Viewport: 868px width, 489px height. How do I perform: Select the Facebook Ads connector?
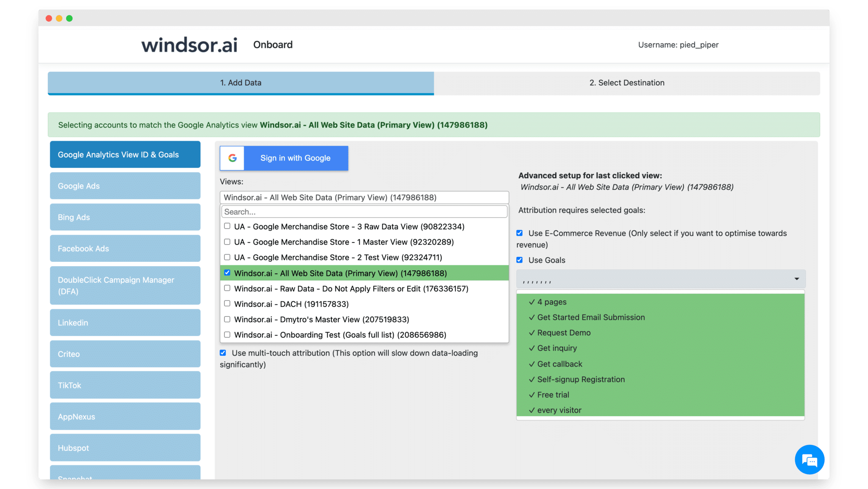125,248
